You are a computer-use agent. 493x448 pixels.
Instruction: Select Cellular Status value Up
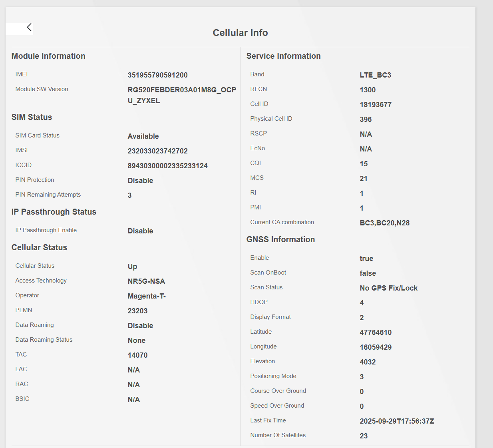pos(132,267)
